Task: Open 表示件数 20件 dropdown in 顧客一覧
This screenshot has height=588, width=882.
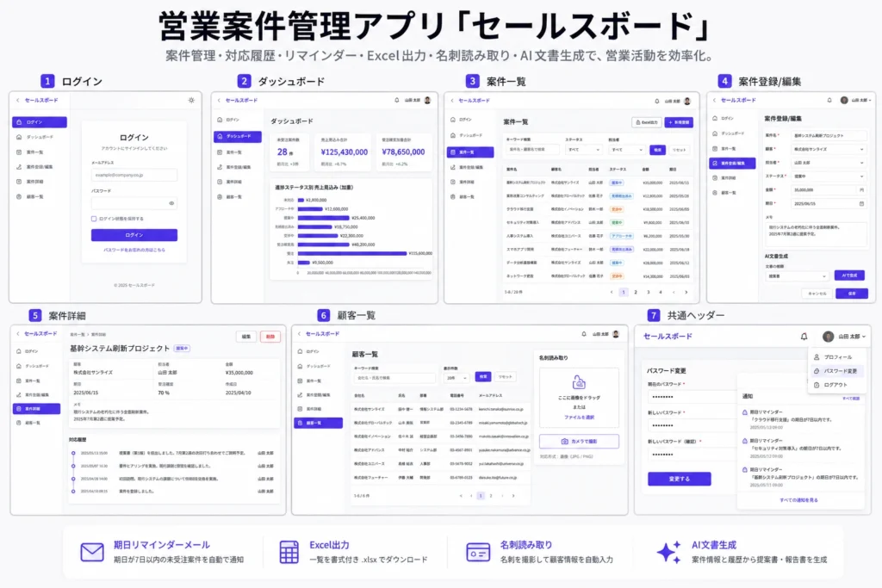Action: point(457,378)
